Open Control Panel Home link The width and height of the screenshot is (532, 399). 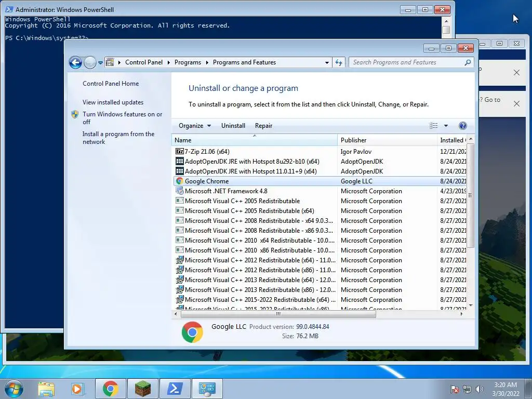point(111,84)
